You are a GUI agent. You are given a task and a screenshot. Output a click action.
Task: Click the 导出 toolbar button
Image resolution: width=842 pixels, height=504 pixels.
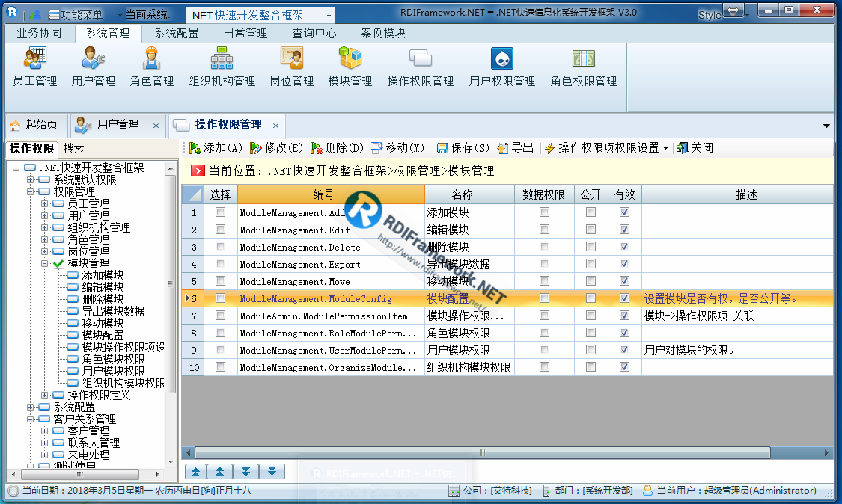tap(516, 147)
